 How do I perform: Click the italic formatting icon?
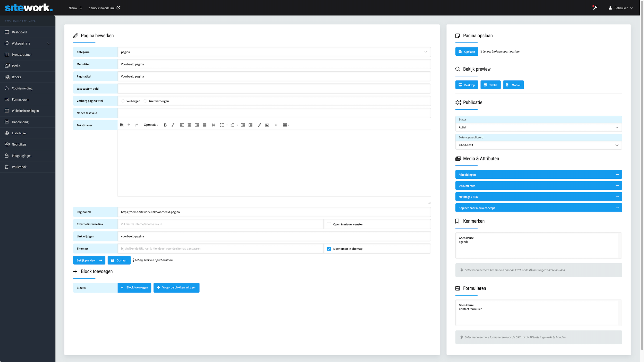coord(173,125)
